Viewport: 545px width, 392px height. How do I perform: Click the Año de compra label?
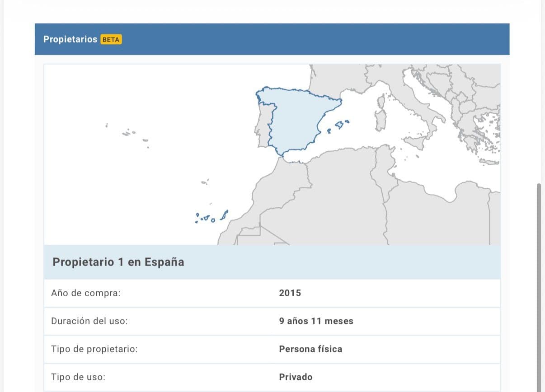pyautogui.click(x=86, y=293)
